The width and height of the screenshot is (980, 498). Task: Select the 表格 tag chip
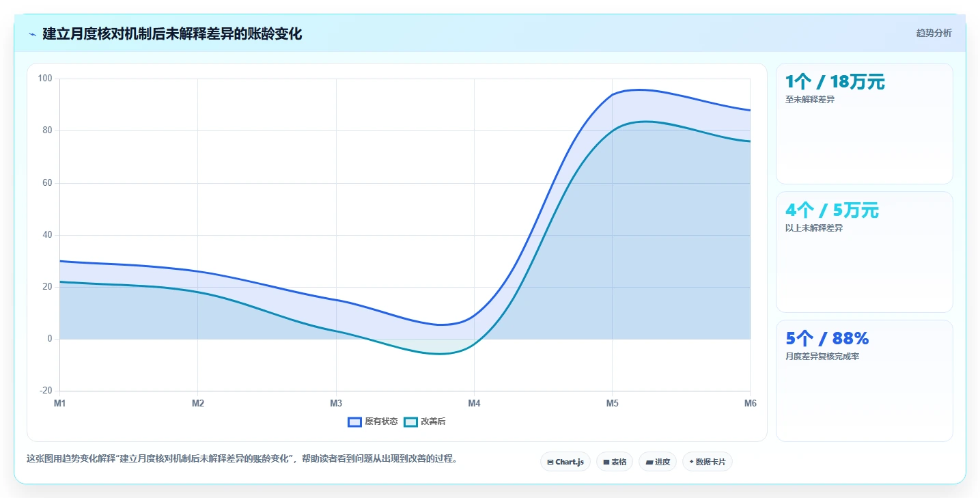[x=615, y=462]
